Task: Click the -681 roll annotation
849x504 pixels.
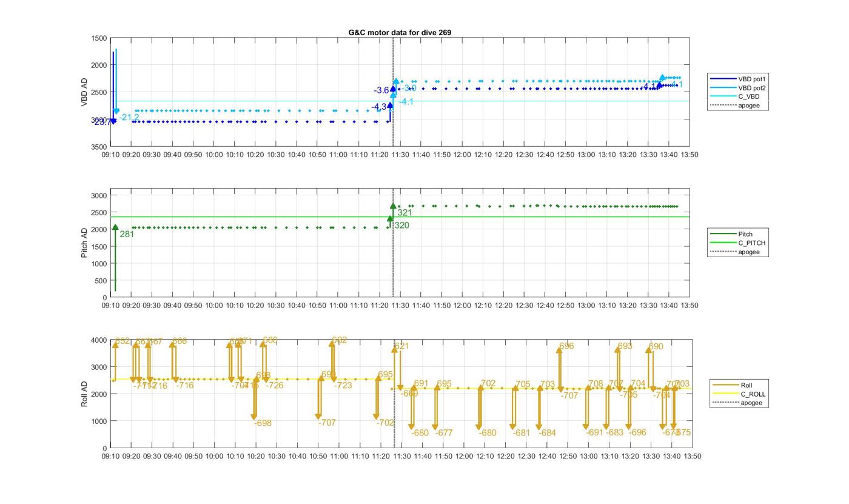Action: click(521, 433)
